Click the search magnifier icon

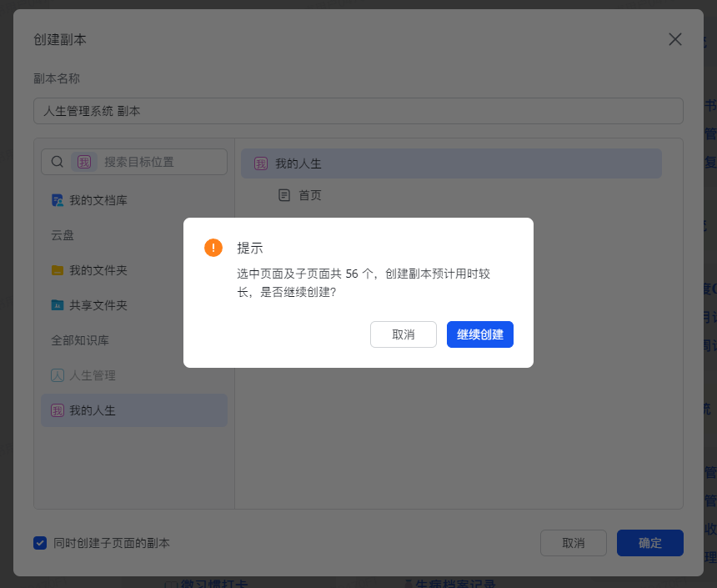[58, 162]
